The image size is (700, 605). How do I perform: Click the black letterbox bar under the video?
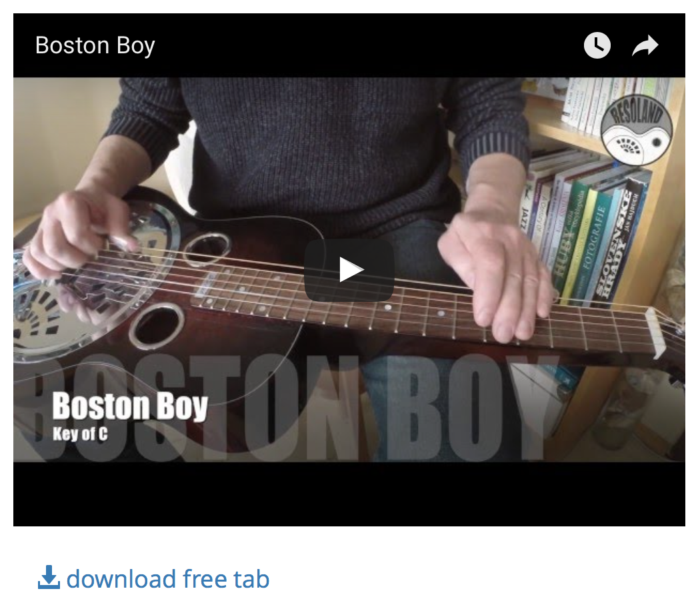[349, 494]
